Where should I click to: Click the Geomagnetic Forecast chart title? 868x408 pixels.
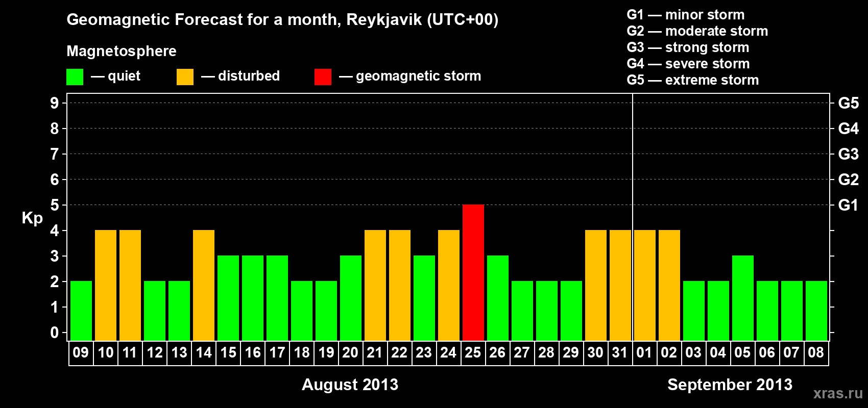click(x=282, y=20)
